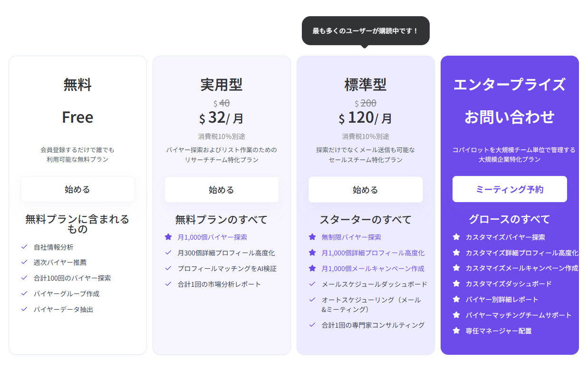Viewport: 588px width, 370px height.
Task: Click the 始める button under 標準型 plan
Action: [x=366, y=190]
